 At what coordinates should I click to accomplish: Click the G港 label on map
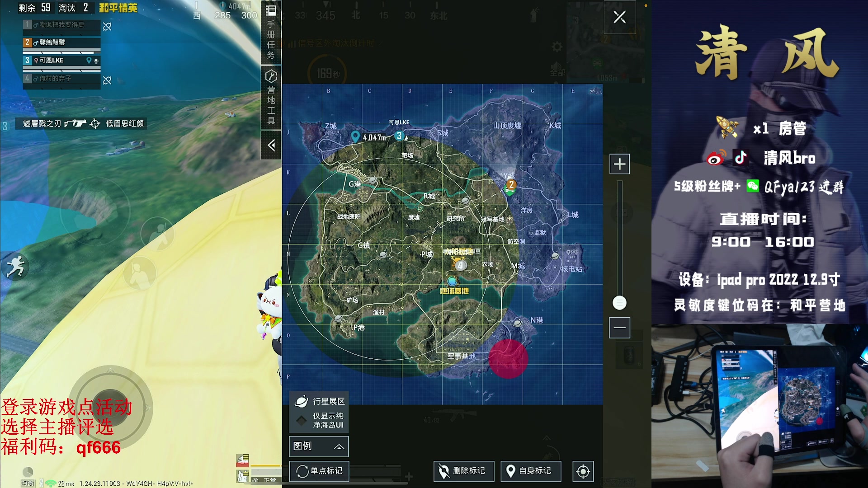tap(355, 184)
